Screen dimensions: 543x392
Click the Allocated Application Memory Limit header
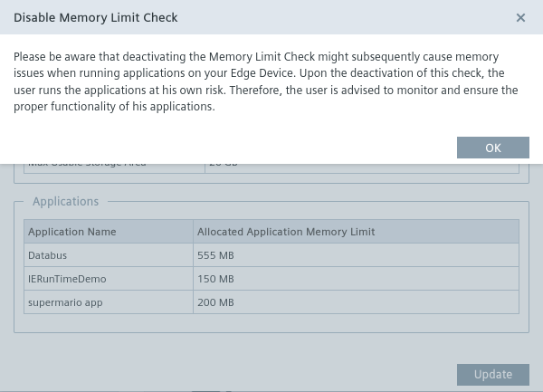click(x=286, y=232)
